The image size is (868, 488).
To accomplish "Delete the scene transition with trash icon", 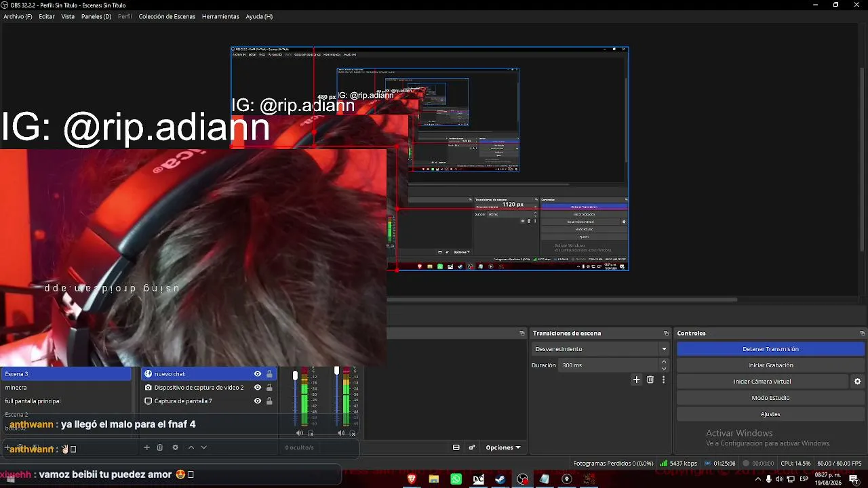I will click(x=650, y=380).
